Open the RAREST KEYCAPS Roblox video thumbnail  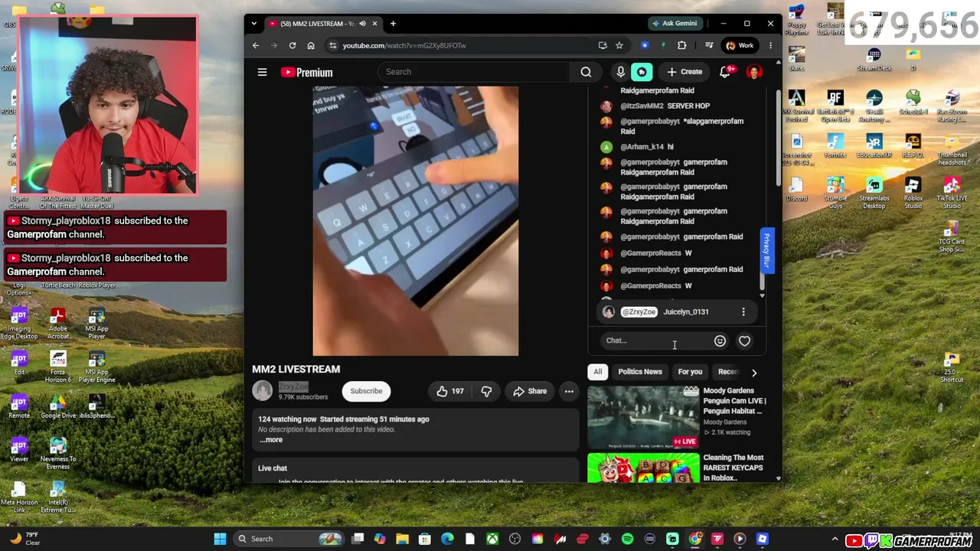(x=643, y=468)
